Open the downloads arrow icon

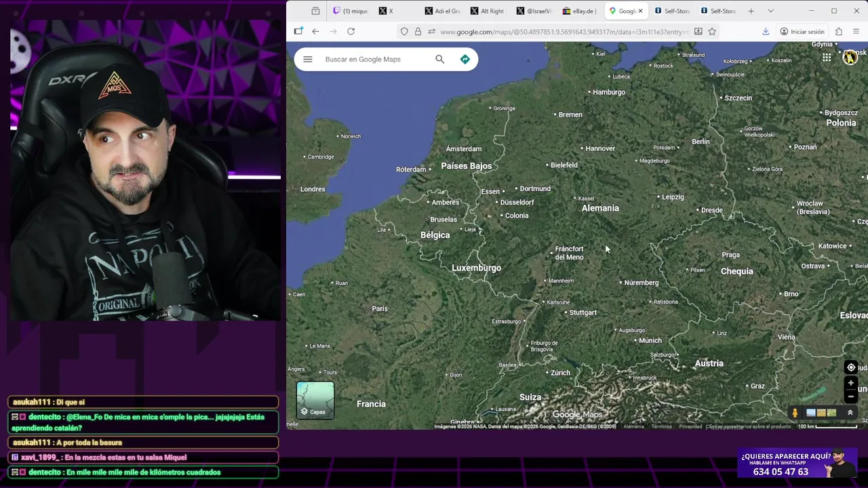(766, 31)
